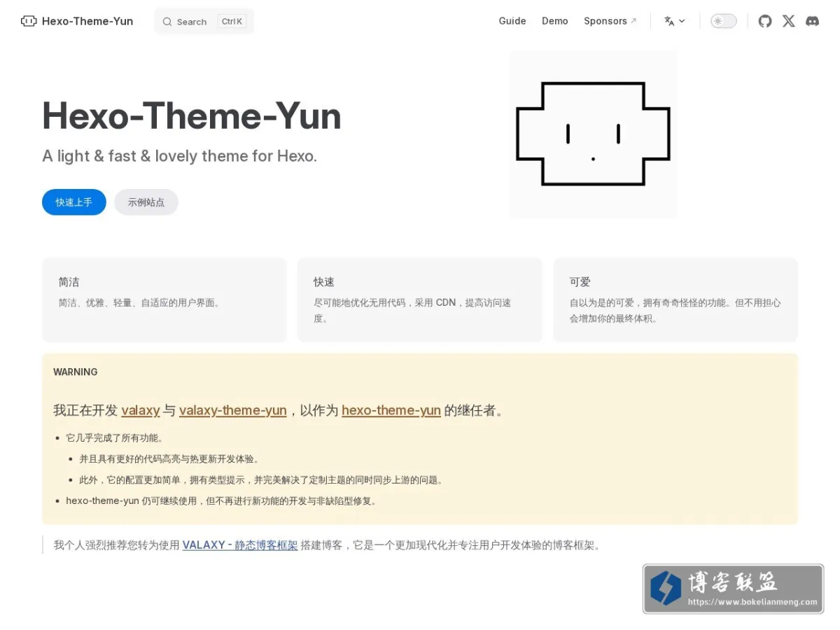Image resolution: width=840 pixels, height=630 pixels.
Task: Click the text '简洁、优雅、轻量、自适应的用户界面。'
Action: click(139, 303)
